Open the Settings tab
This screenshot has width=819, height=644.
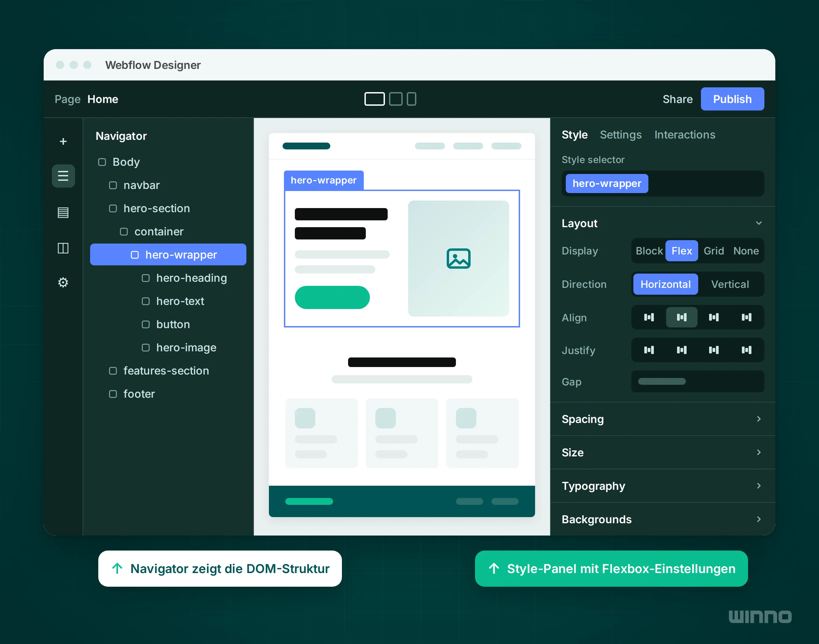tap(621, 135)
